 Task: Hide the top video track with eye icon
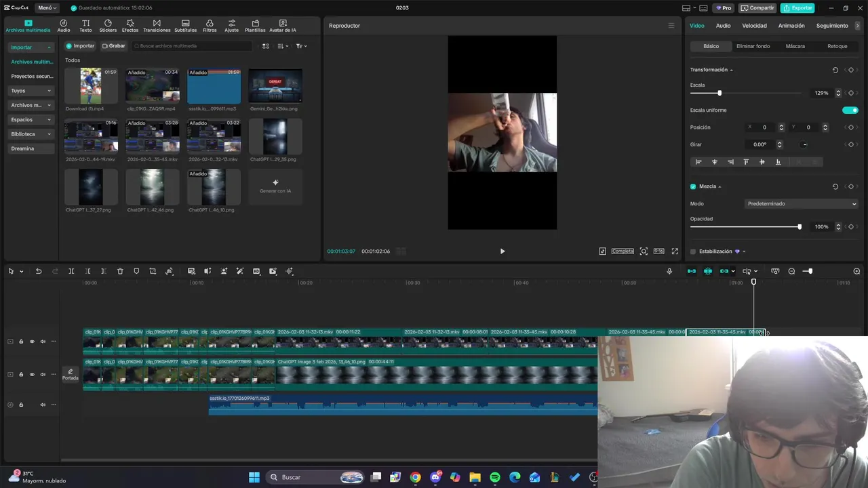pyautogui.click(x=32, y=342)
